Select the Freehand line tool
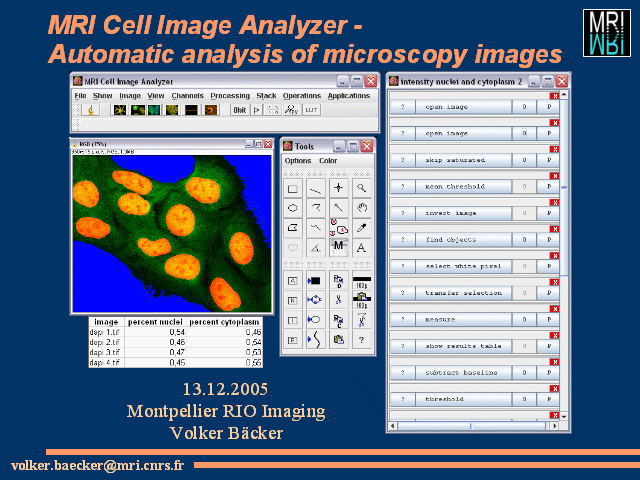 [x=316, y=228]
